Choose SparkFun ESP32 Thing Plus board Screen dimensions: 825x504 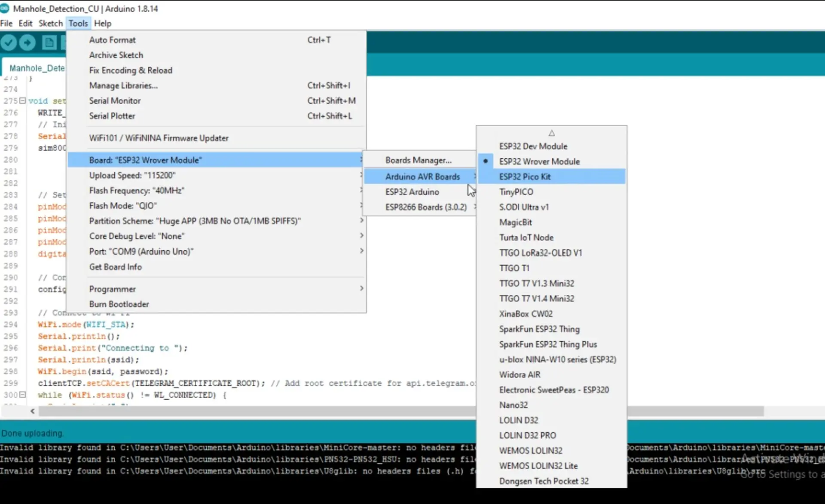coord(552,344)
